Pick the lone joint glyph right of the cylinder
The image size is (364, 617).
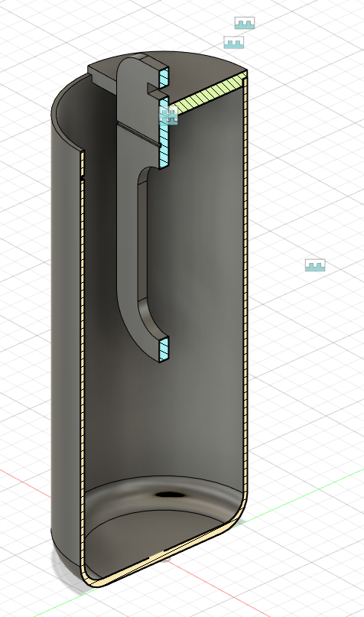[315, 265]
